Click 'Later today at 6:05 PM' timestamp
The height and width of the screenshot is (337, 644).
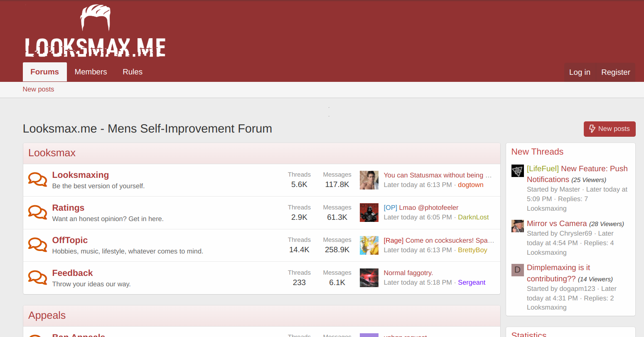coord(418,217)
